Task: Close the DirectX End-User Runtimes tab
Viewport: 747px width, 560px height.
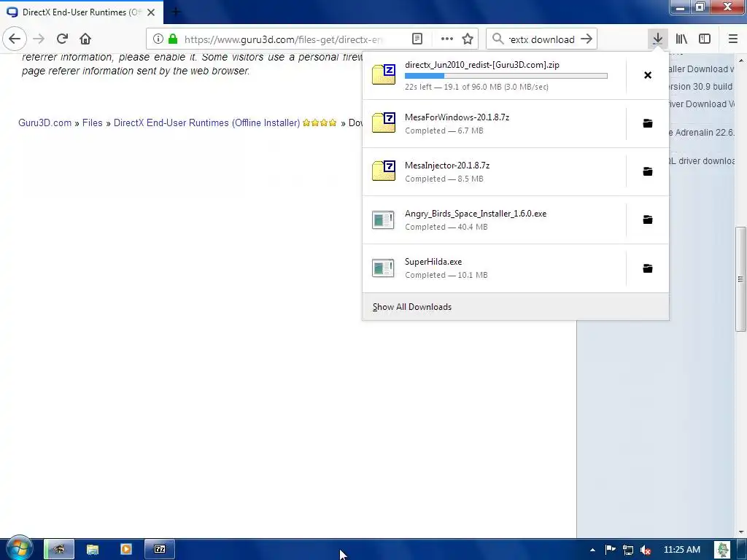Action: [x=151, y=12]
